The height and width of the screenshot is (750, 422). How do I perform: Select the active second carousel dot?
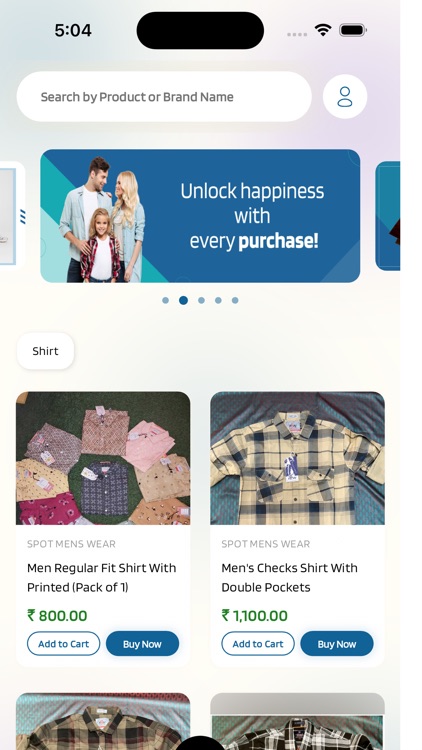pyautogui.click(x=183, y=300)
